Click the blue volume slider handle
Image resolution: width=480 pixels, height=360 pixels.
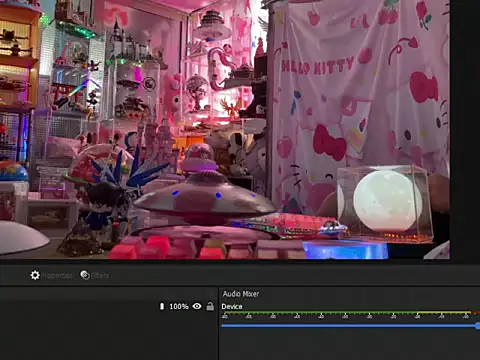(x=478, y=326)
